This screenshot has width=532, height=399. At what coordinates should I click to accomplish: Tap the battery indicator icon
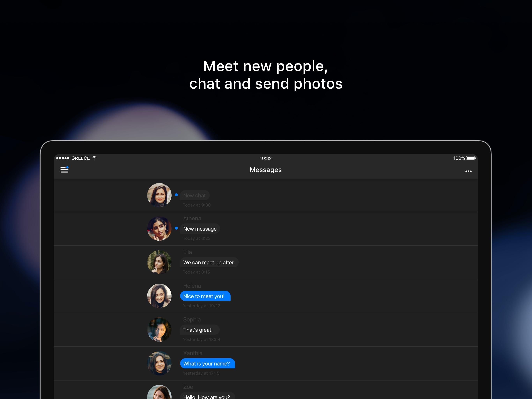[471, 158]
